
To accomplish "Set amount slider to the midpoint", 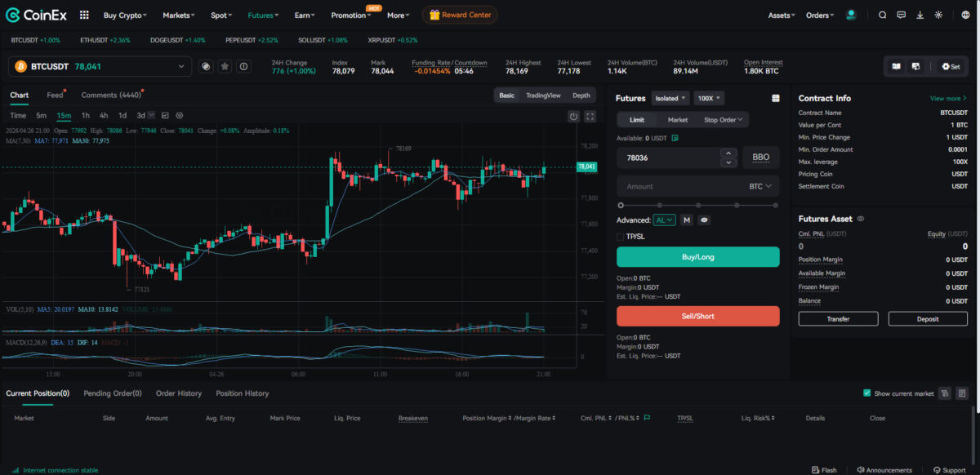I will click(698, 205).
